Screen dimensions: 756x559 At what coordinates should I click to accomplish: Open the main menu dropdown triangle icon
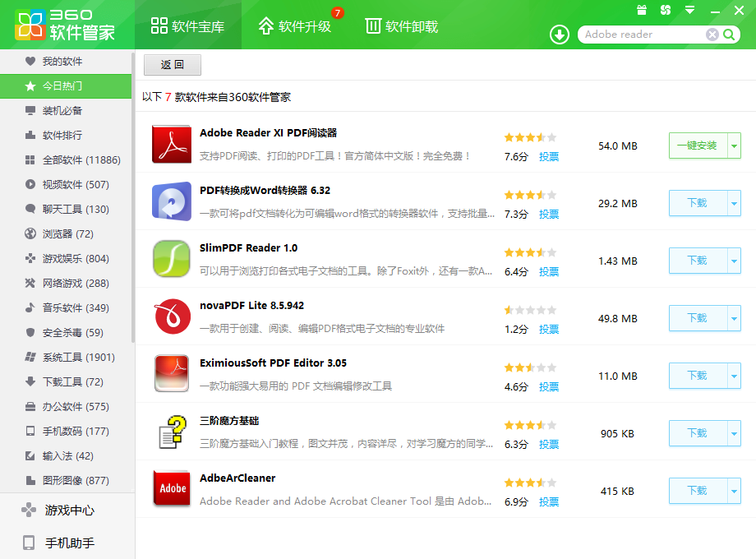pos(690,10)
